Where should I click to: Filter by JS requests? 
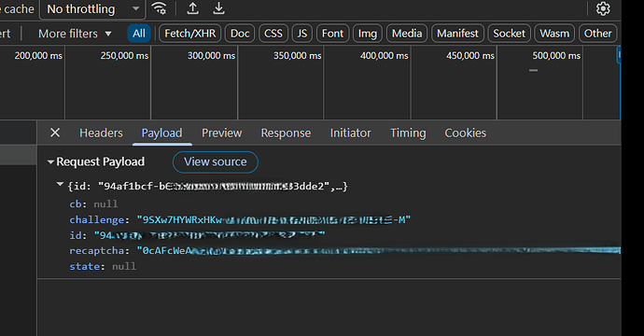tap(302, 34)
